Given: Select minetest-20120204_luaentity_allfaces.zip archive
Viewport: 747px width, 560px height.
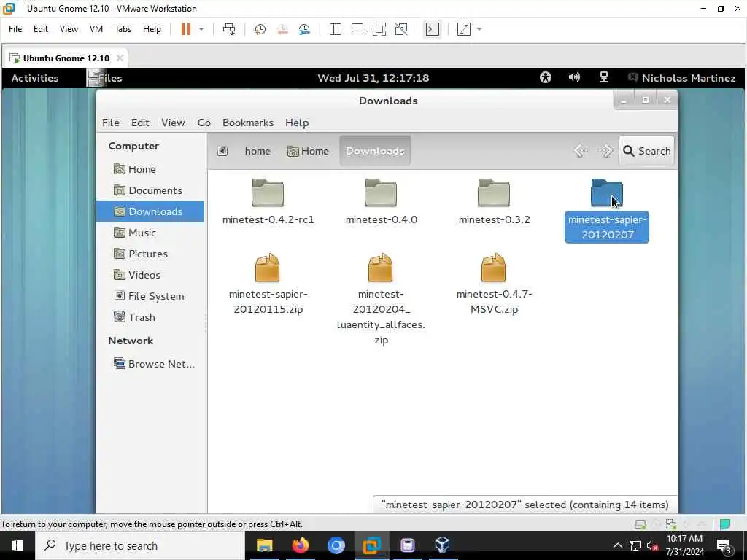Looking at the screenshot, I should click(381, 299).
